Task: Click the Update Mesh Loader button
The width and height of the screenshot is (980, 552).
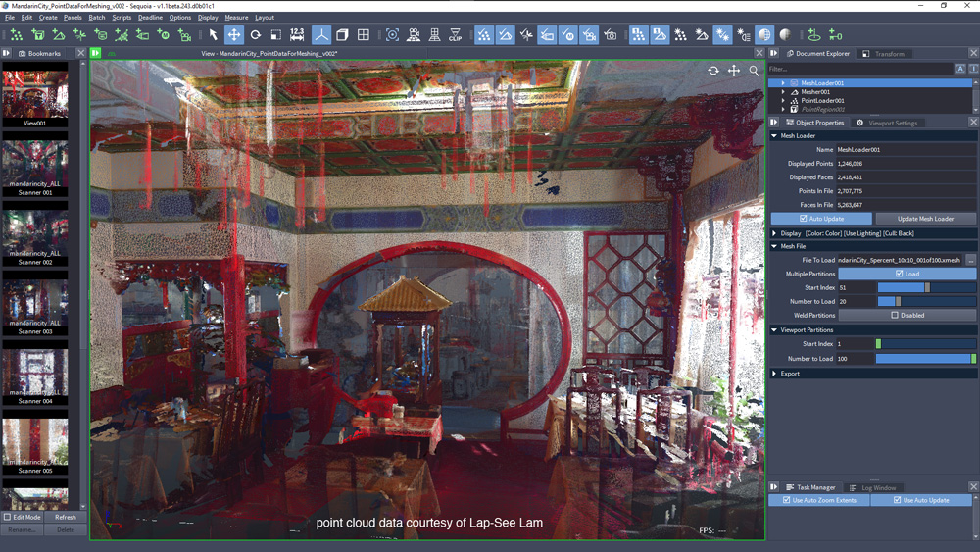Action: click(926, 219)
